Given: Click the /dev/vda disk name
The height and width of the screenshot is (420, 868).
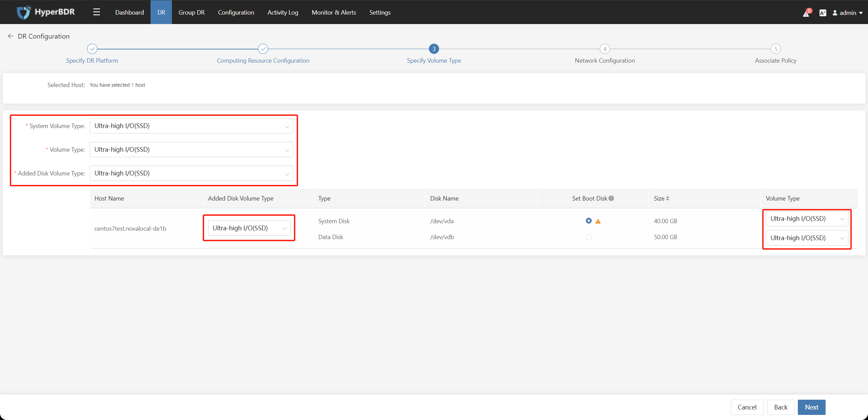Looking at the screenshot, I should click(442, 221).
